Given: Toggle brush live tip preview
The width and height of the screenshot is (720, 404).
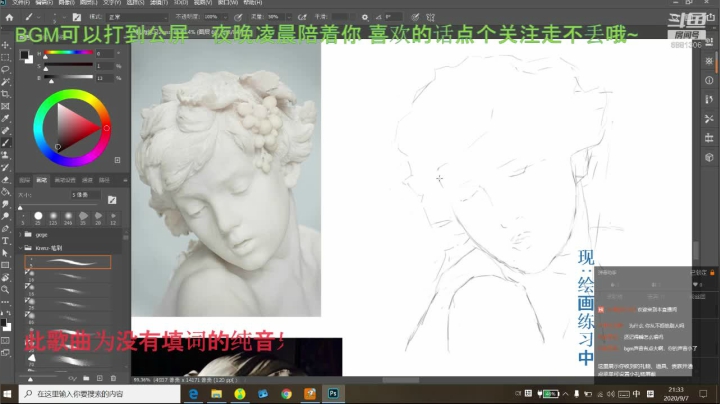Looking at the screenshot, I should click(73, 378).
